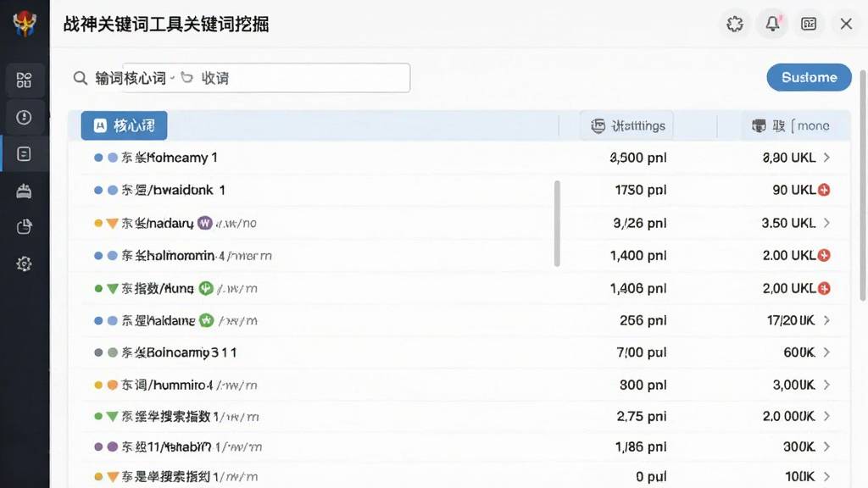Image resolution: width=868 pixels, height=488 pixels.
Task: Select the 核心词 tab
Action: pos(124,125)
